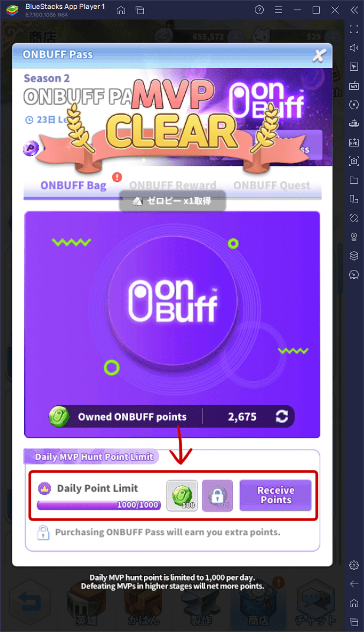Screen dimensions: 364x632
Task: Collapse the BlueStacks sidebar with double chevron
Action: [354, 10]
